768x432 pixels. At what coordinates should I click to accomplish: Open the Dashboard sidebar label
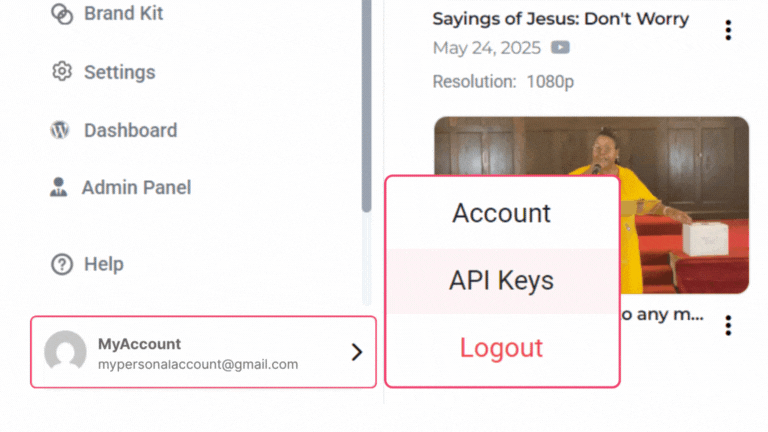point(130,130)
